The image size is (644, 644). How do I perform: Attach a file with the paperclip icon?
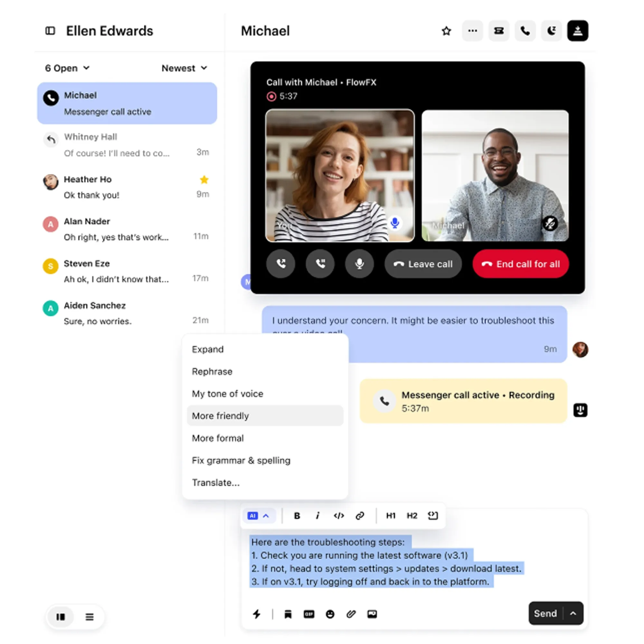point(351,614)
